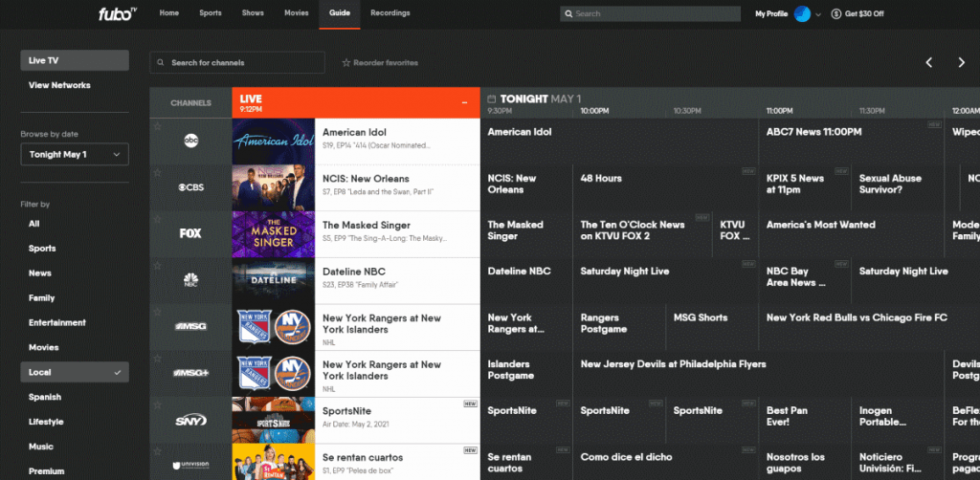Select New York Red Bulls vs Chicago Fire FC
This screenshot has height=480, width=980.
[x=869, y=326]
